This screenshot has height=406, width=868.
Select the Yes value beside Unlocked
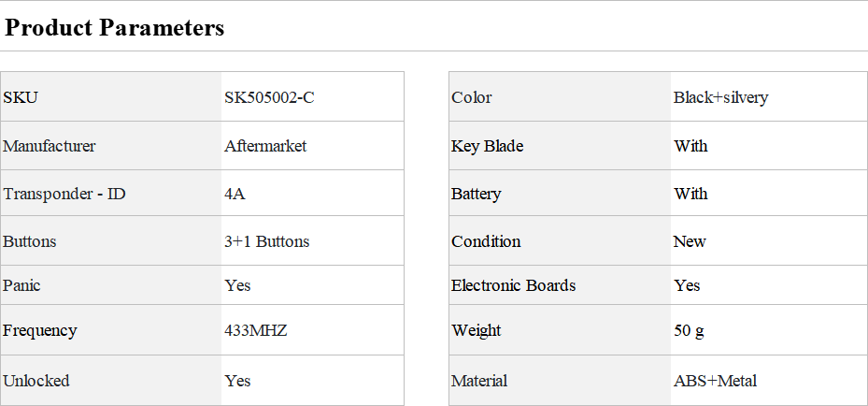(237, 381)
